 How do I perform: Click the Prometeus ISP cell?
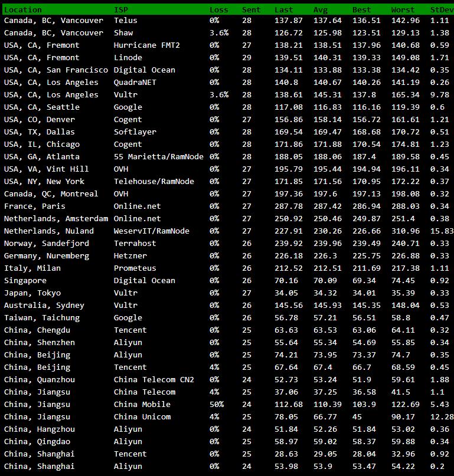(135, 268)
